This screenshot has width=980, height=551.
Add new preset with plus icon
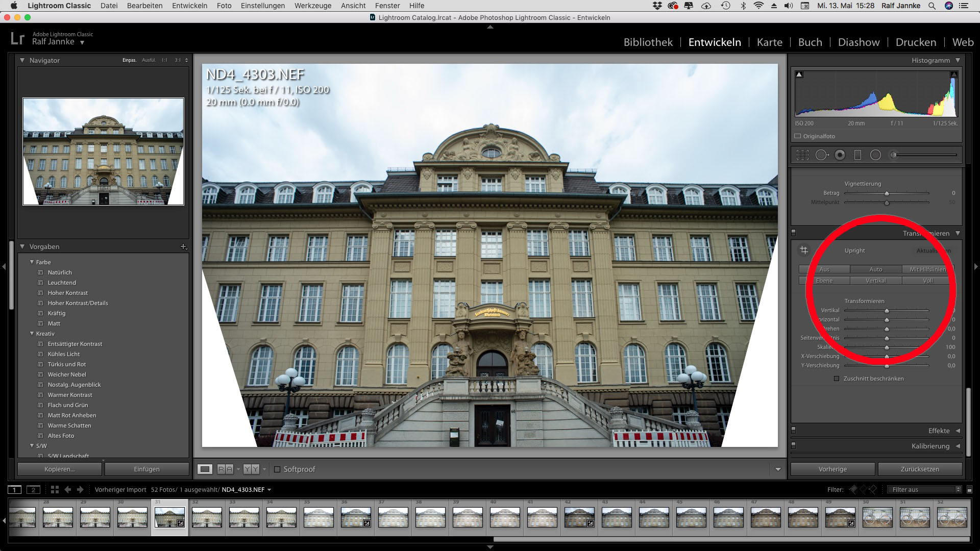[184, 247]
